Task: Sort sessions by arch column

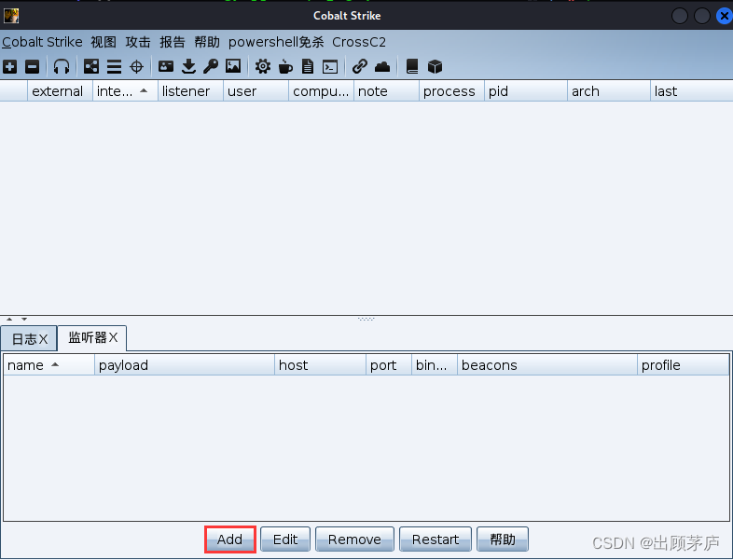Action: [x=609, y=91]
